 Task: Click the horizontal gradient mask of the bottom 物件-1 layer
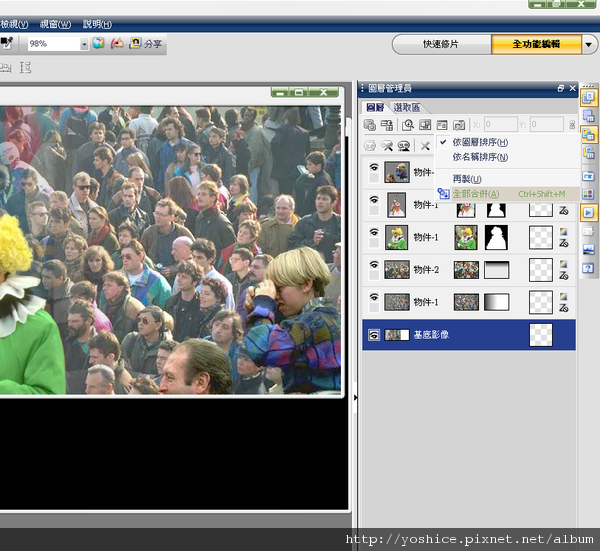(x=497, y=302)
